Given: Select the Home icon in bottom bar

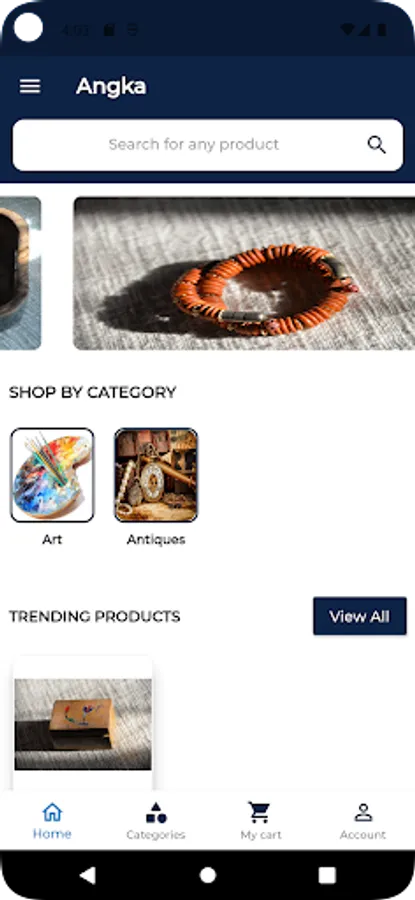Looking at the screenshot, I should point(52,812).
